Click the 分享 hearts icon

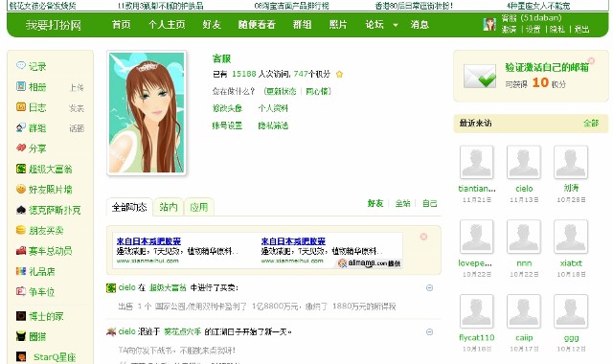[21, 148]
